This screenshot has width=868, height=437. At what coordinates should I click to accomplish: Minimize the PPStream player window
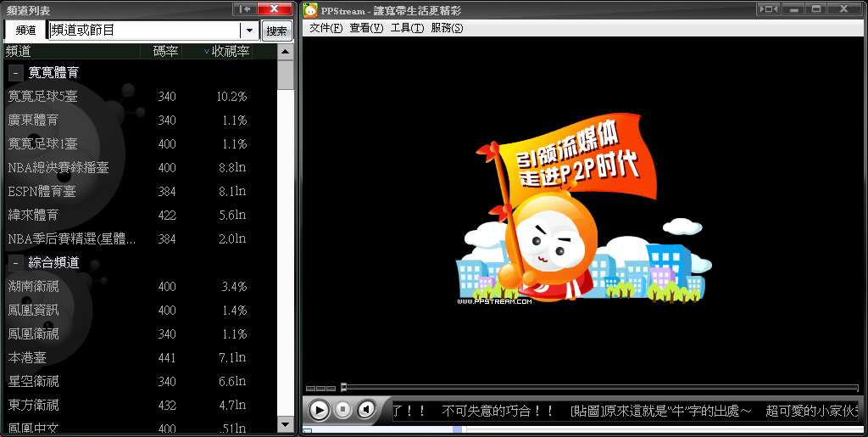click(x=793, y=8)
